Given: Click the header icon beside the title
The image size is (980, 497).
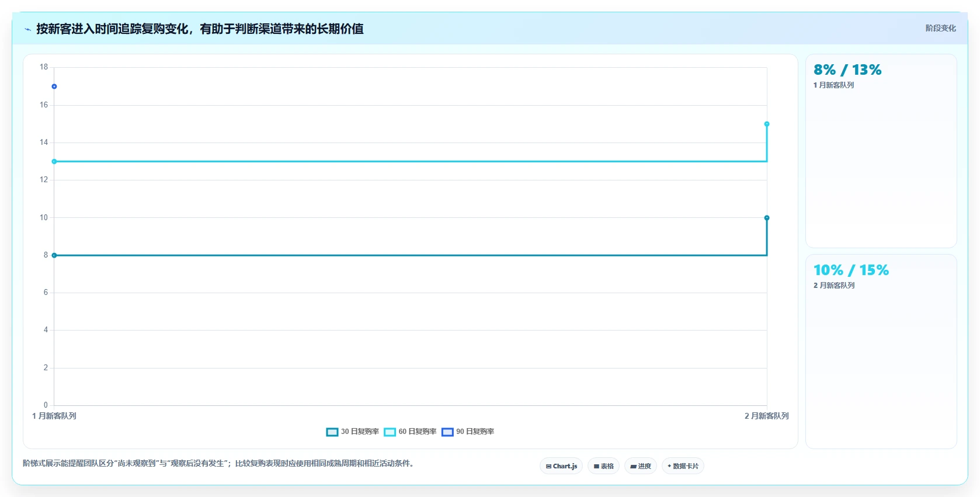Looking at the screenshot, I should (x=27, y=29).
